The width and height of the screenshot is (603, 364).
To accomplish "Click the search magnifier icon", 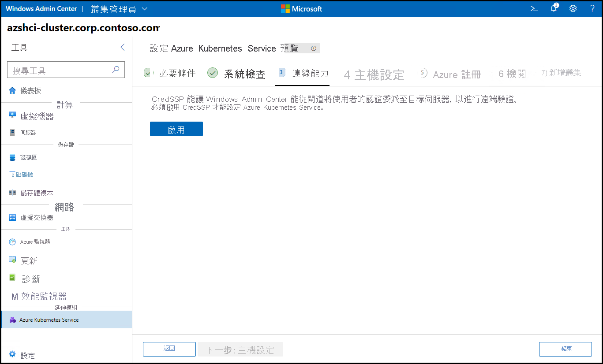I will [116, 70].
